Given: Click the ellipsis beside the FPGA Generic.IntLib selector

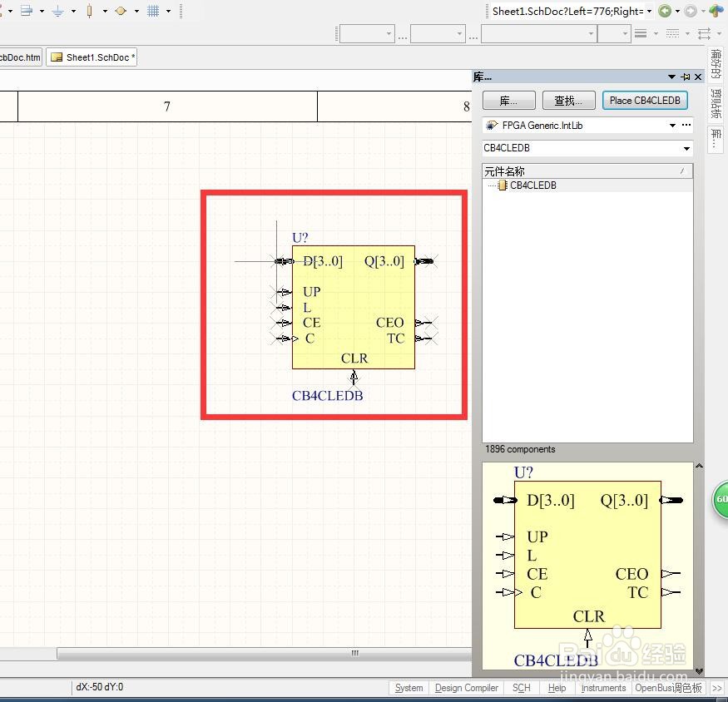Looking at the screenshot, I should click(686, 125).
